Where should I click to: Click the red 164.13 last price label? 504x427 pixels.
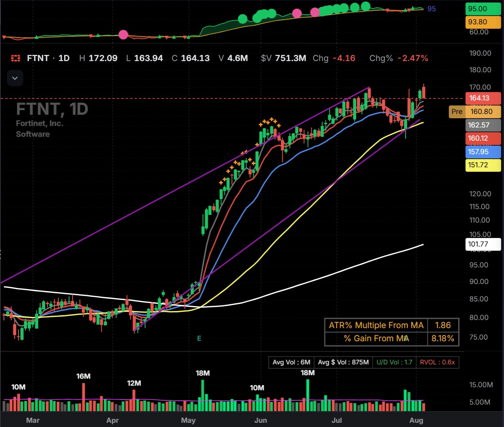coord(483,98)
